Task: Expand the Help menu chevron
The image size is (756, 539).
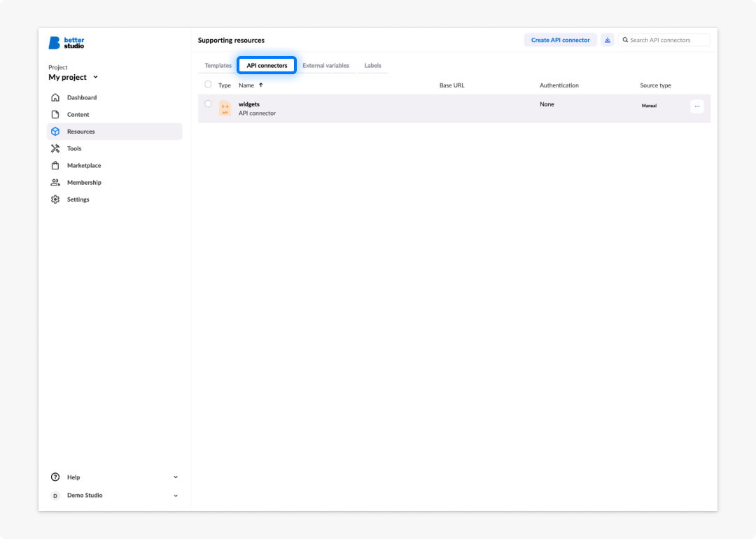Action: pyautogui.click(x=176, y=477)
